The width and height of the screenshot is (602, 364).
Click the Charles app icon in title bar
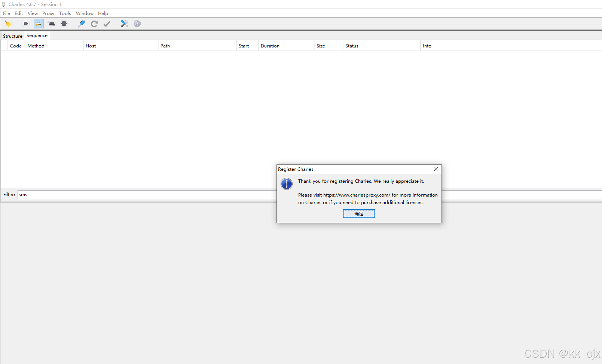tap(4, 4)
